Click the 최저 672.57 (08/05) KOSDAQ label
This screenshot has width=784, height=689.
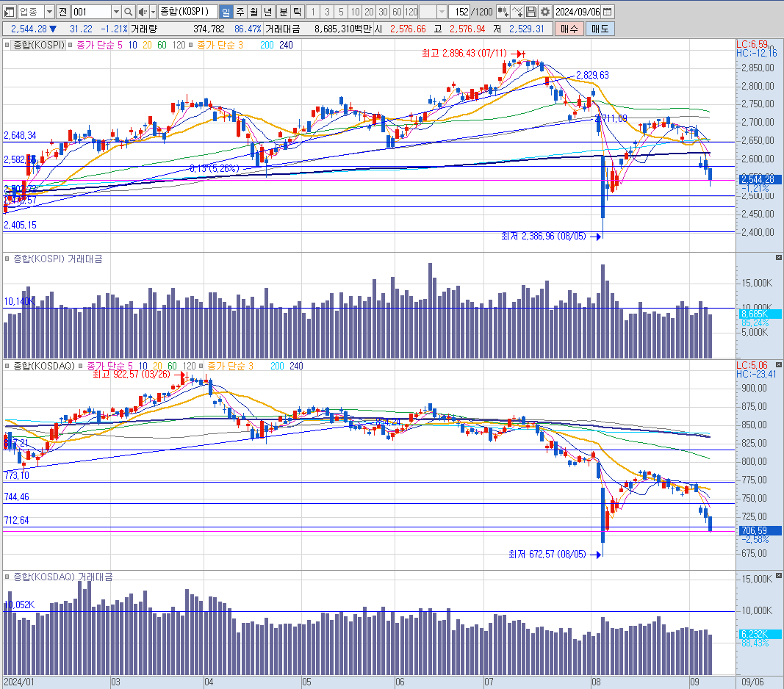click(x=547, y=554)
